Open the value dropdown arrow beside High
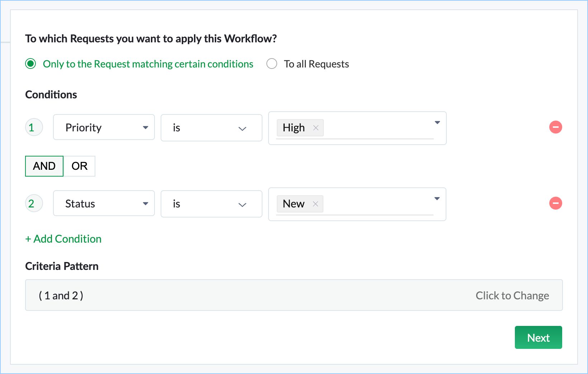 coord(437,123)
